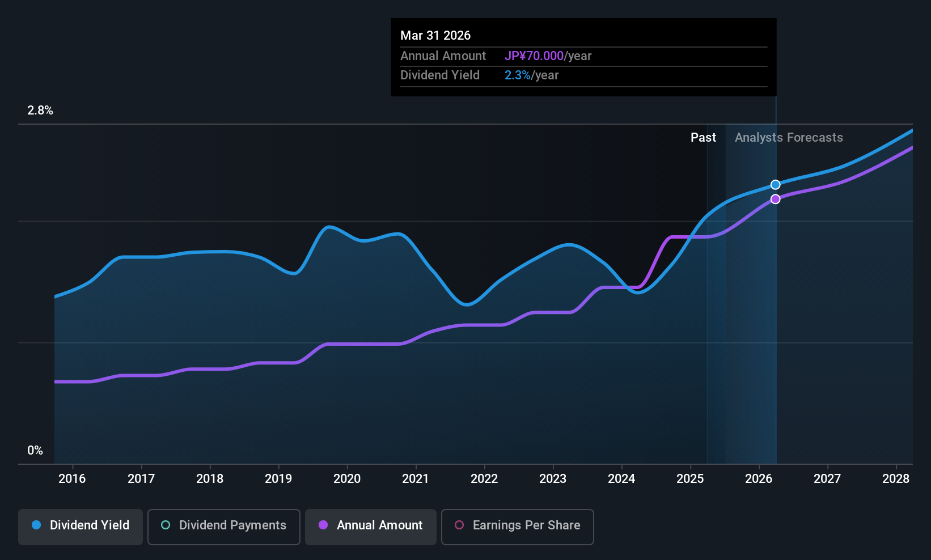Click the 2028 x-axis year label

tap(896, 479)
